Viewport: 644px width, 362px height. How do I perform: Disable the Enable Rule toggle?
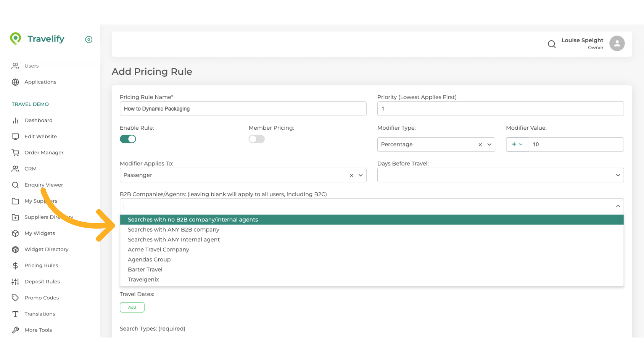pos(128,139)
